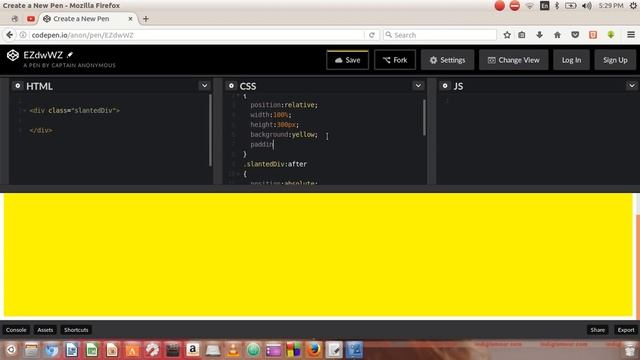The height and width of the screenshot is (360, 640).
Task: Click the CSS editor vertical scrollbar
Action: 424,118
